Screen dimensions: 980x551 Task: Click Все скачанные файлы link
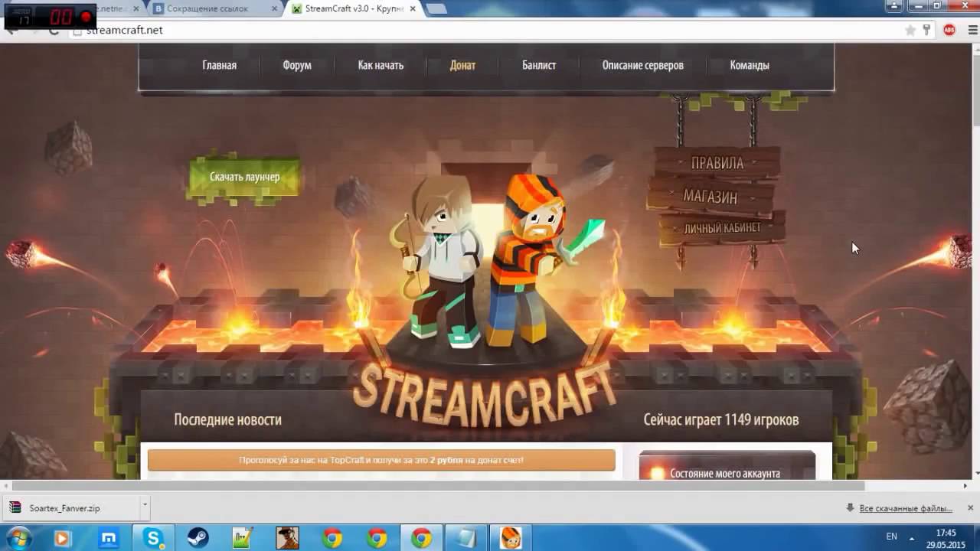click(906, 508)
